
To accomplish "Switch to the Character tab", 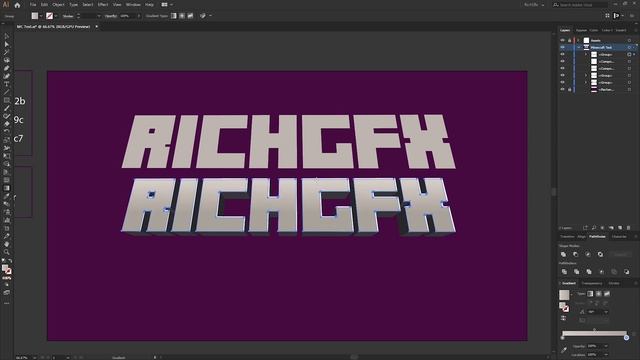I will coord(619,237).
